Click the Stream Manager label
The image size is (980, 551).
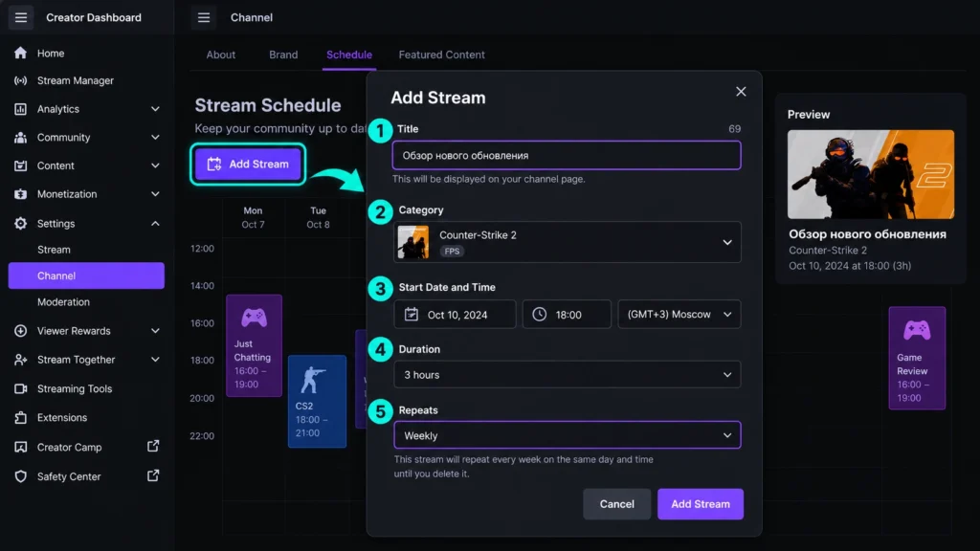[x=76, y=80]
